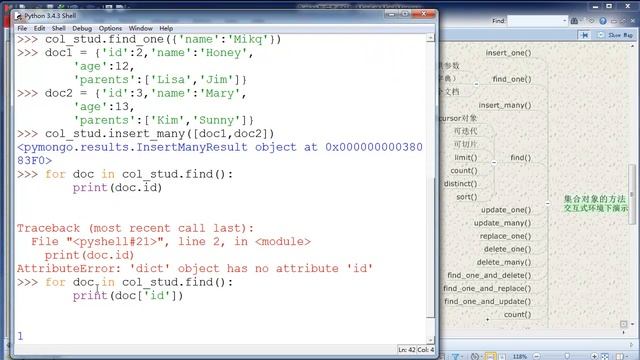Viewport: 640px width, 360px height.
Task: Select the delete_many() node
Action: click(x=504, y=262)
